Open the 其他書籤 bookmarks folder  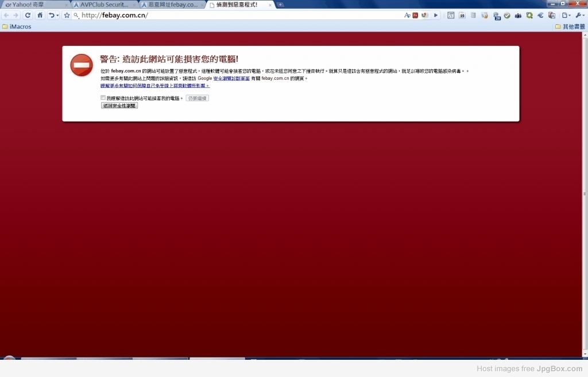click(570, 26)
